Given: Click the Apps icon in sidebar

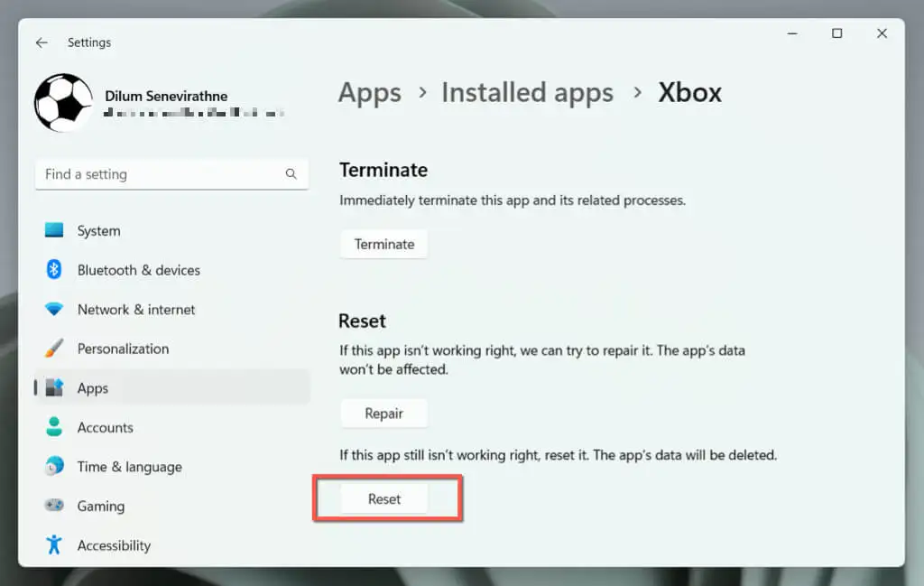Looking at the screenshot, I should 54,387.
